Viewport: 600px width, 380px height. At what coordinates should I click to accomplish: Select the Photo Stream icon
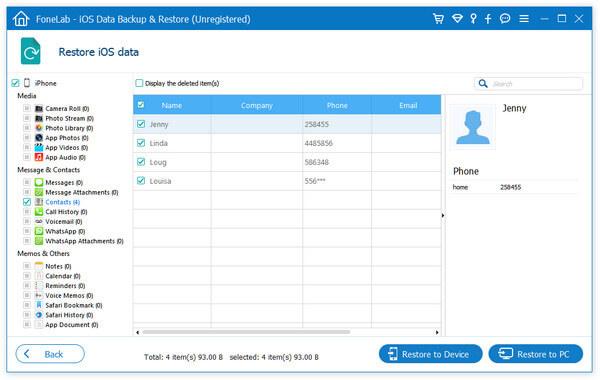coord(39,118)
